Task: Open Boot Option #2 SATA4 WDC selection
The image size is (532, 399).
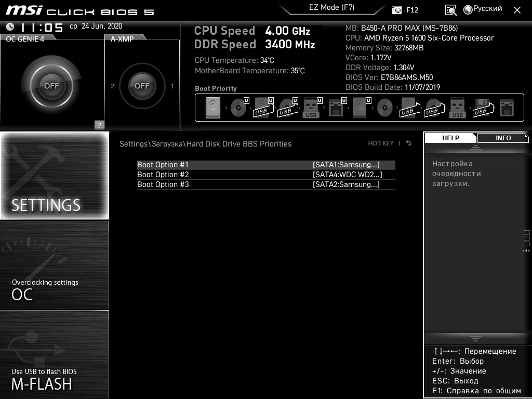Action: (x=266, y=175)
